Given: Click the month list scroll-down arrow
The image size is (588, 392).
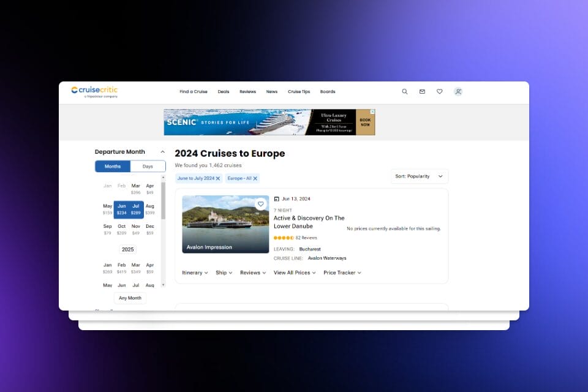Looking at the screenshot, I should [x=163, y=285].
